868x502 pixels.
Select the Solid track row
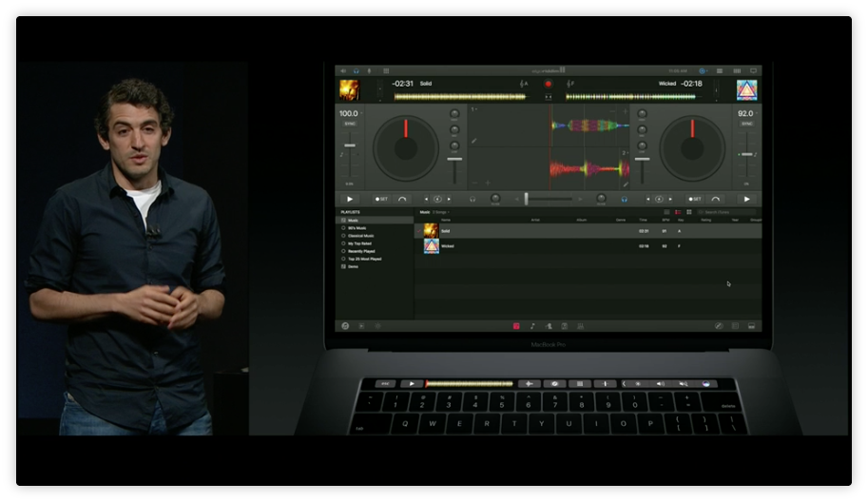(x=588, y=231)
